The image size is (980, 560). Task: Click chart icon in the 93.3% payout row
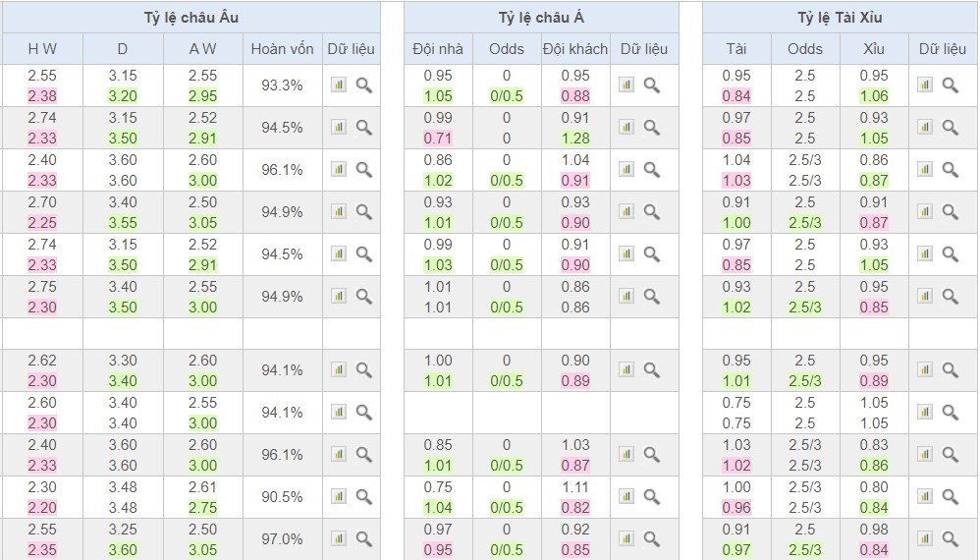click(x=339, y=85)
